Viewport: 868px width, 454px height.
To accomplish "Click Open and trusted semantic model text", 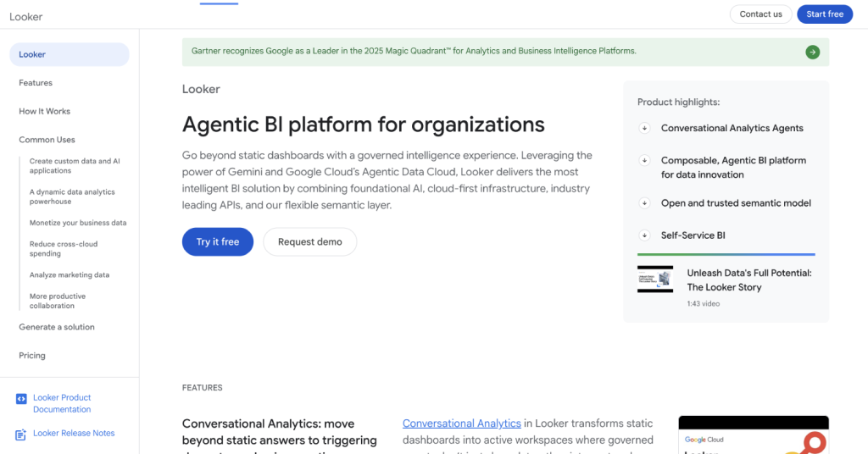I will [x=736, y=203].
